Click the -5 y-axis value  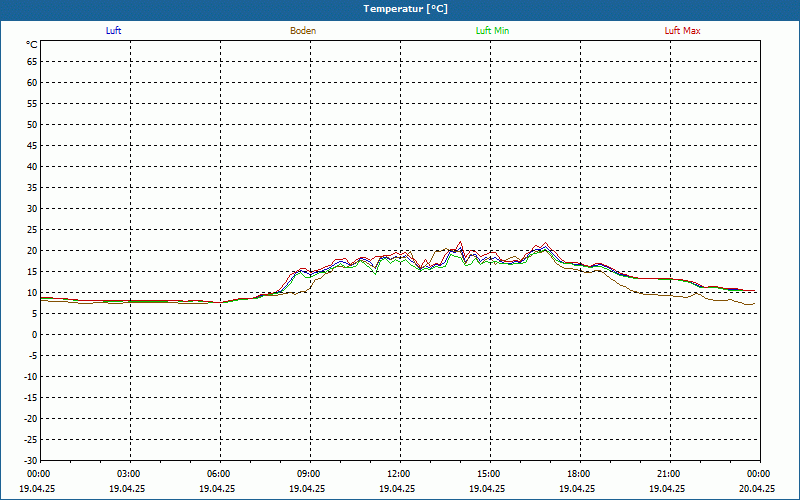point(33,356)
